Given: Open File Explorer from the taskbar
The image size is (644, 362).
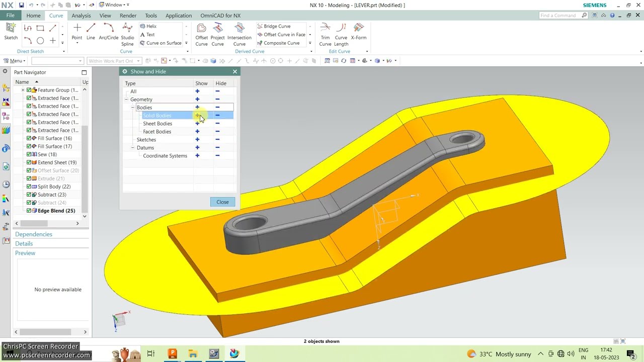Looking at the screenshot, I should 193,354.
